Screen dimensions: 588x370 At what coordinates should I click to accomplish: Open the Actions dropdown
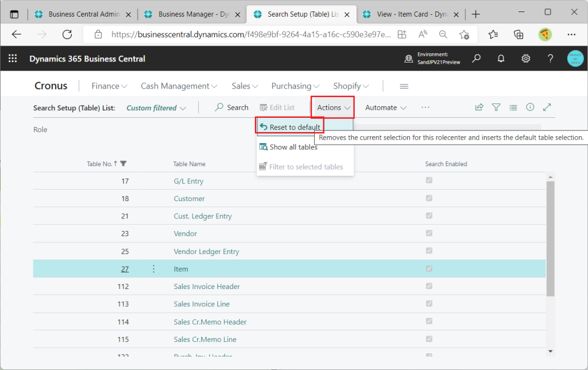click(332, 107)
